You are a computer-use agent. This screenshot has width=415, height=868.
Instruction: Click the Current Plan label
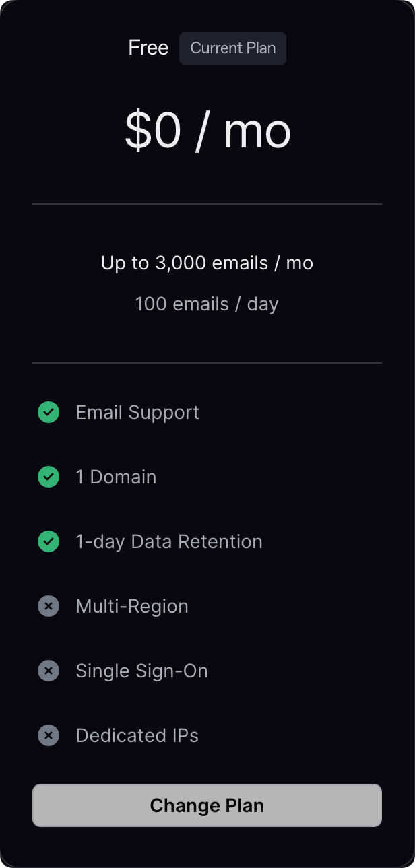coord(232,48)
